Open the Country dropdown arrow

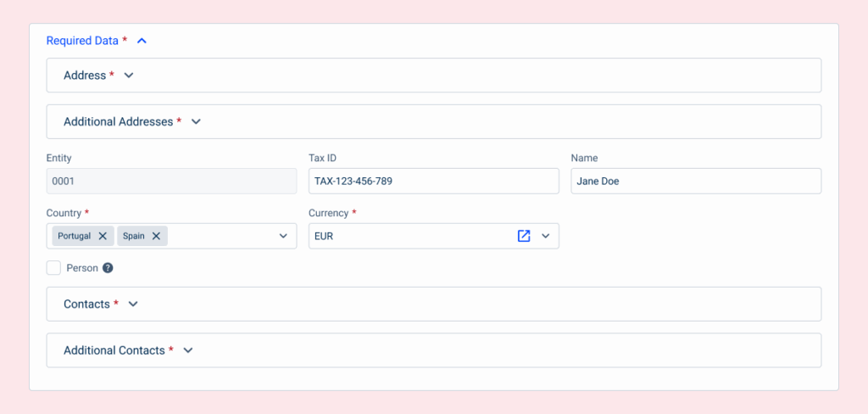[x=283, y=236]
